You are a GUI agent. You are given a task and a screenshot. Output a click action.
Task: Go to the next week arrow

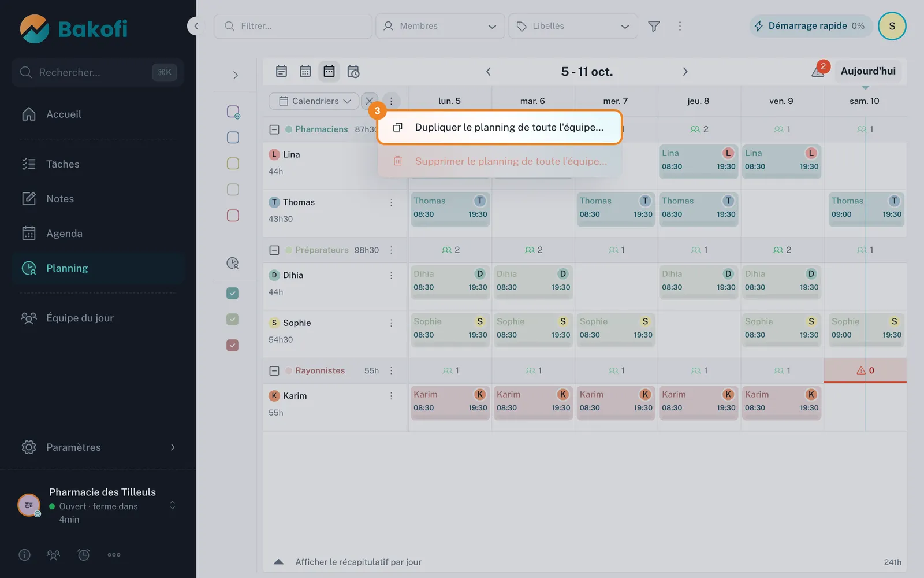tap(685, 72)
